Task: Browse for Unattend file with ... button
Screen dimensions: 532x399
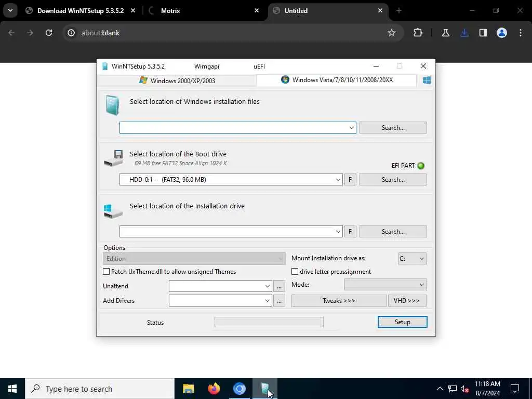Action: (279, 286)
